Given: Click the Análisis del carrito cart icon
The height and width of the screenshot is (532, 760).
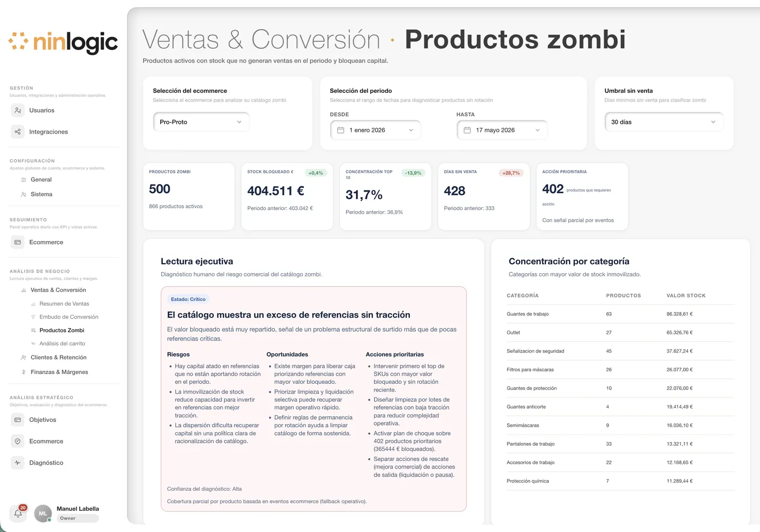Looking at the screenshot, I should point(33,344).
